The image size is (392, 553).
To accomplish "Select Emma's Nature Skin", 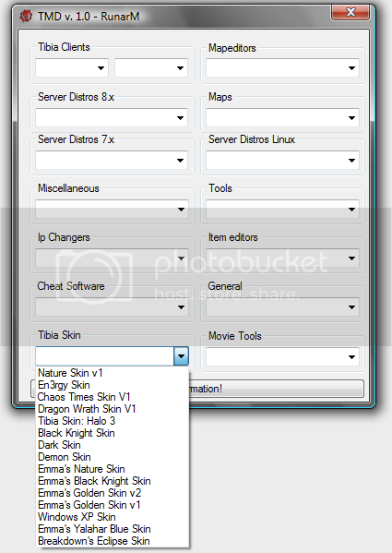I will 113,469.
